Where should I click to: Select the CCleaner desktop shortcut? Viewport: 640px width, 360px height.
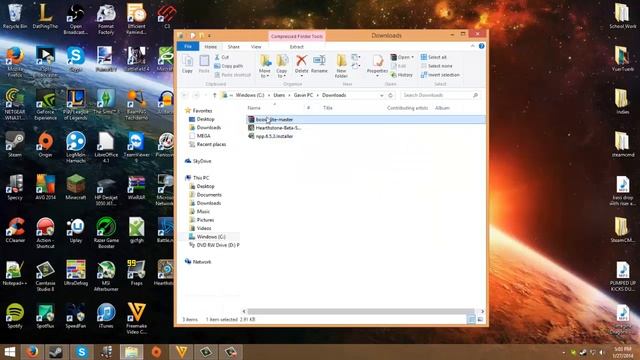(x=15, y=230)
